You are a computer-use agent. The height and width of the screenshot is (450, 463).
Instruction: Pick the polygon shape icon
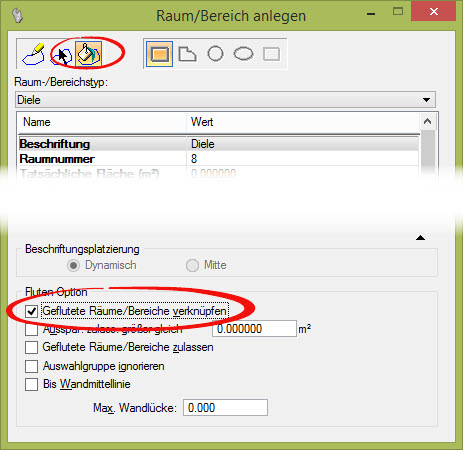187,54
